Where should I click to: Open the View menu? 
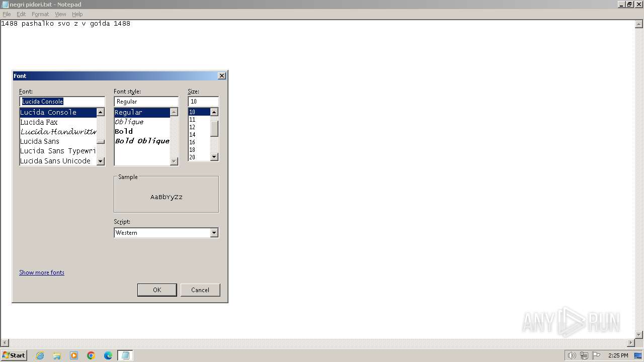pos(60,14)
